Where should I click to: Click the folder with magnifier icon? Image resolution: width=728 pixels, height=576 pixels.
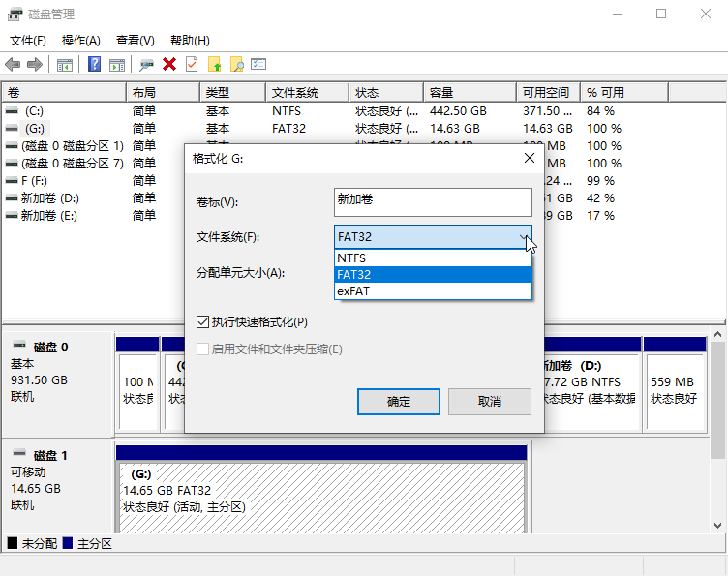(237, 64)
